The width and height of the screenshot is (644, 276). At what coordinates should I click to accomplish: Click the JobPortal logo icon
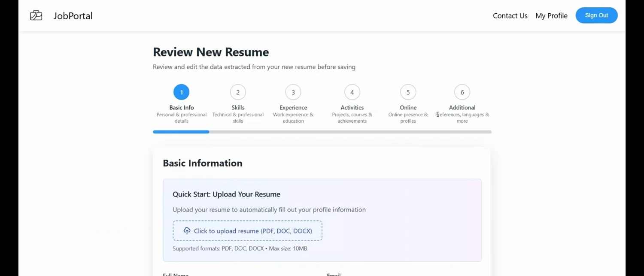pyautogui.click(x=36, y=15)
